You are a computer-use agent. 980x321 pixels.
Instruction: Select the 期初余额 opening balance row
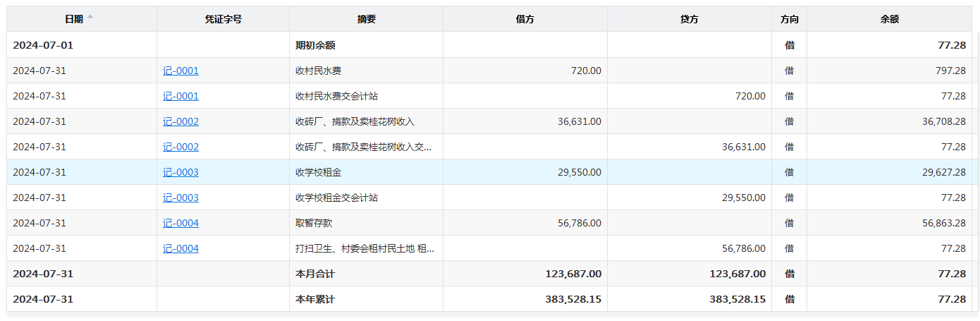315,45
